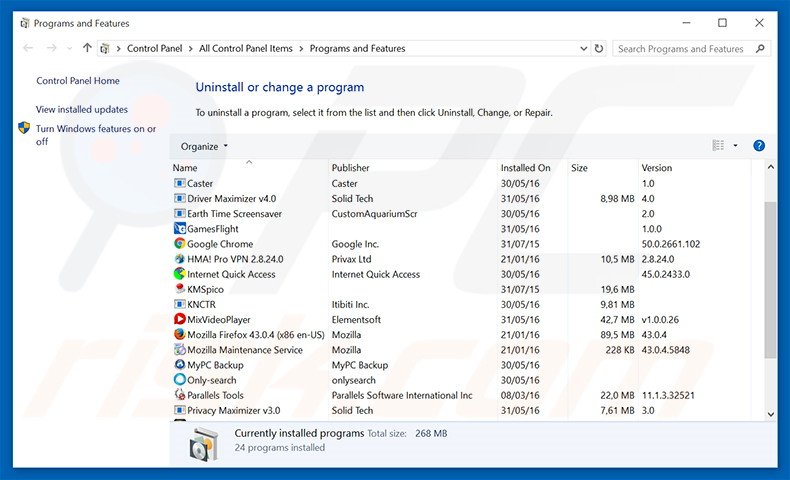Click the Caster program icon
The width and height of the screenshot is (790, 480).
click(x=179, y=183)
